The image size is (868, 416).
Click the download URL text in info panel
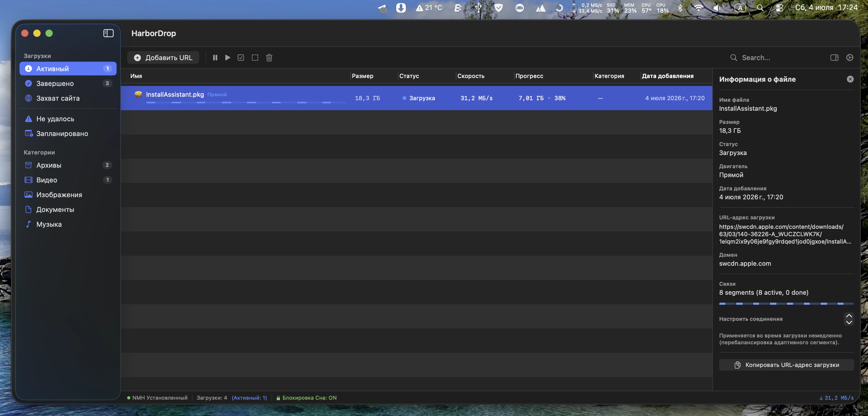point(785,234)
